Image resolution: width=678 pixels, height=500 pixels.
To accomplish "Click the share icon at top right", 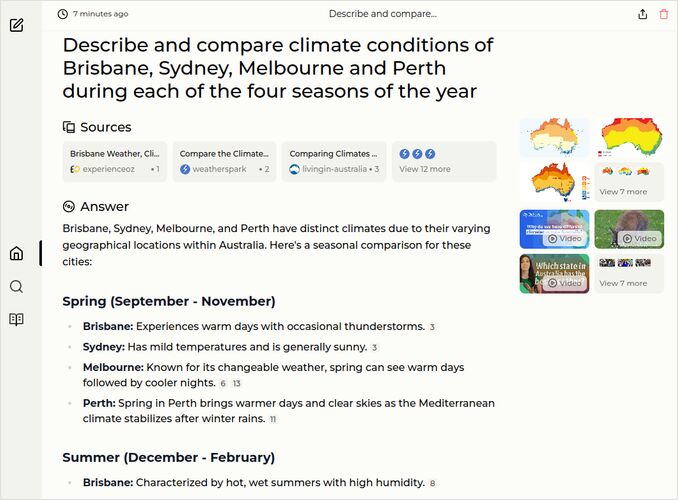I will coord(643,14).
